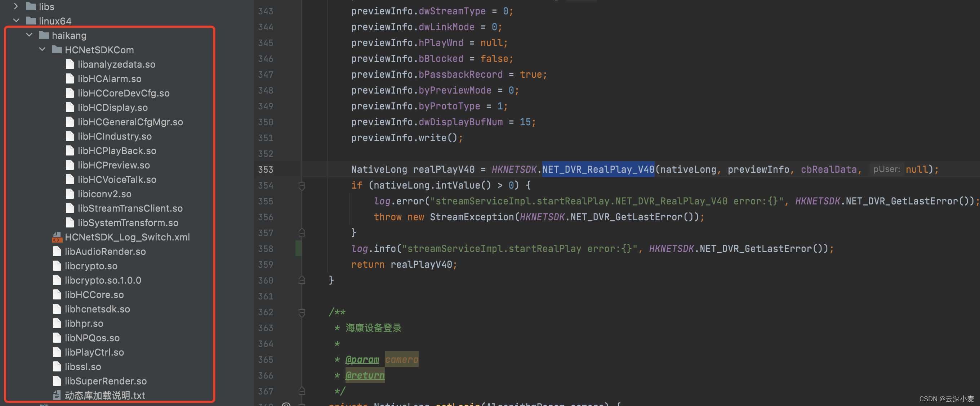Click the green change marker at line 358
980x406 pixels.
tap(299, 249)
